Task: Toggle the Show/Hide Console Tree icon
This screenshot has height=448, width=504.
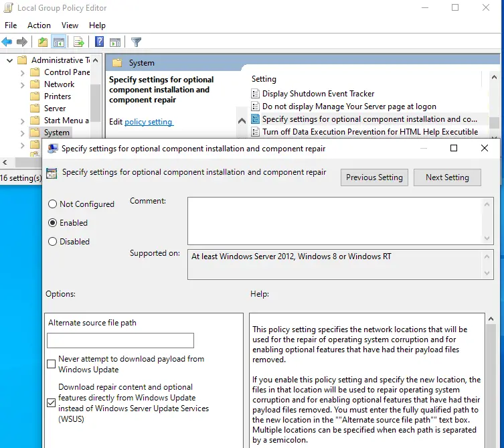Action: 59,42
